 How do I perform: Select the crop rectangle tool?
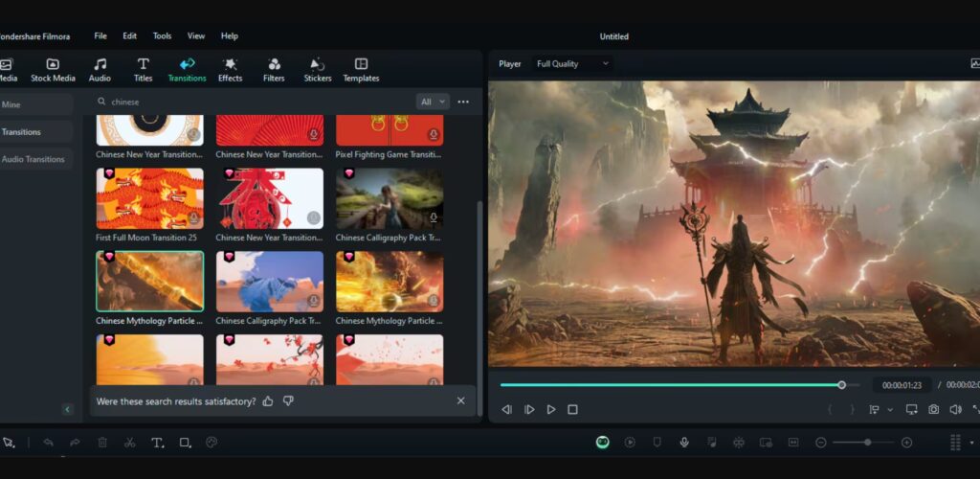pos(185,443)
